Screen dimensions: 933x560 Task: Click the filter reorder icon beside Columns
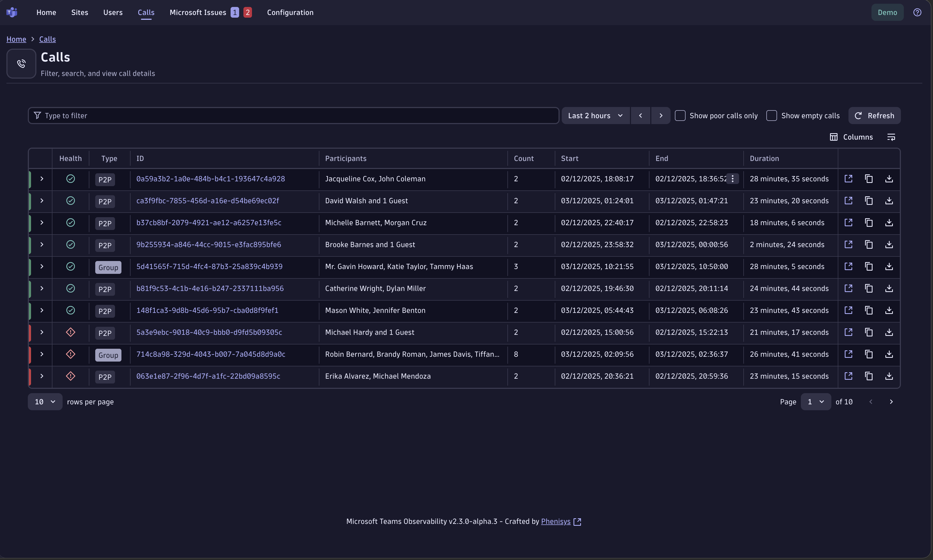pyautogui.click(x=892, y=137)
